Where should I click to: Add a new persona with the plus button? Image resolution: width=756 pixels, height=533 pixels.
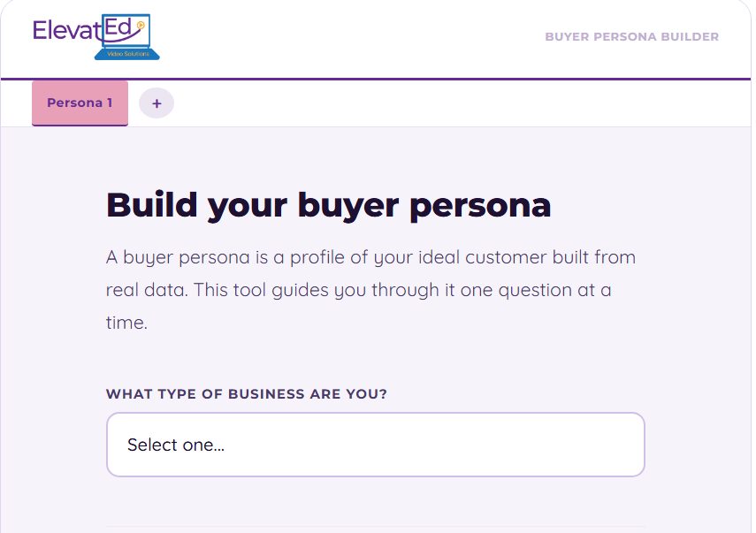pyautogui.click(x=157, y=103)
